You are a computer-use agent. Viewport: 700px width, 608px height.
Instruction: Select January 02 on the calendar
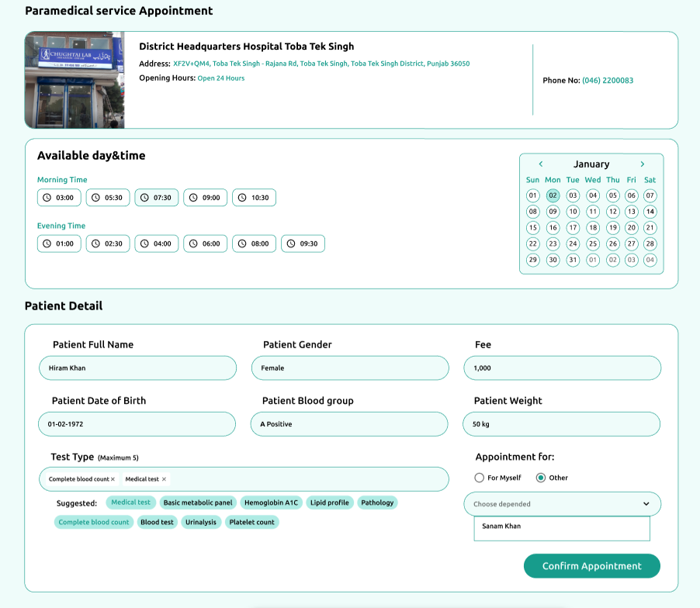coord(553,195)
